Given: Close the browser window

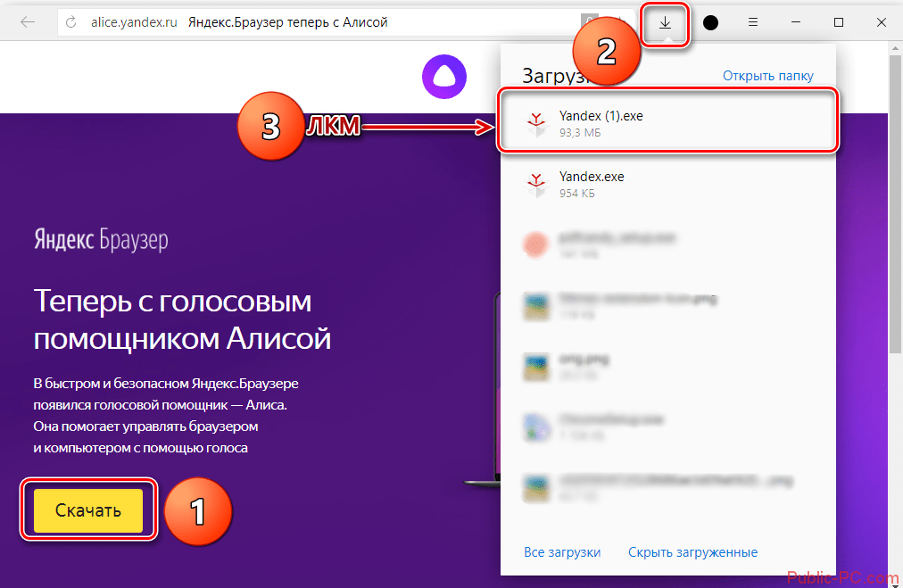Looking at the screenshot, I should [x=881, y=22].
